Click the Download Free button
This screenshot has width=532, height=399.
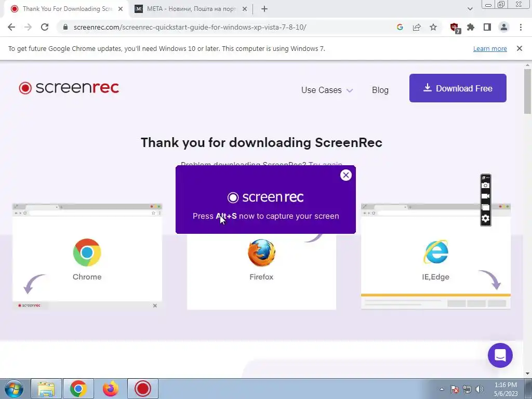coord(458,88)
